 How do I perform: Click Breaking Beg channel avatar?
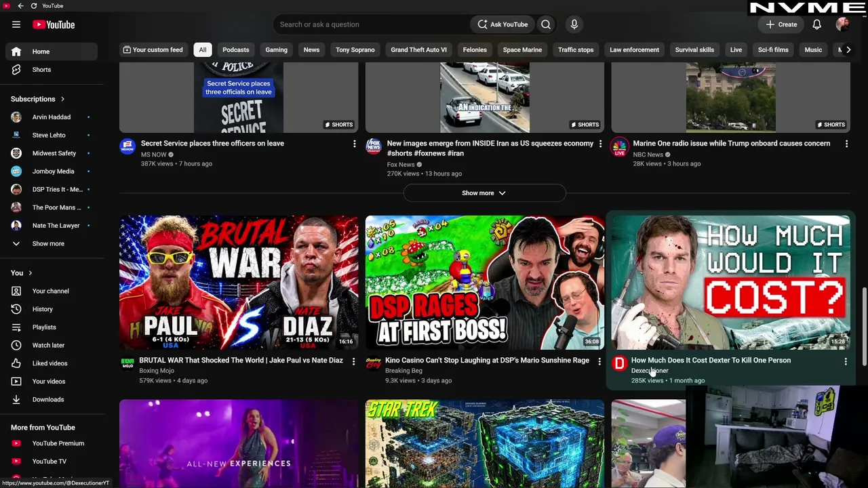(x=374, y=364)
